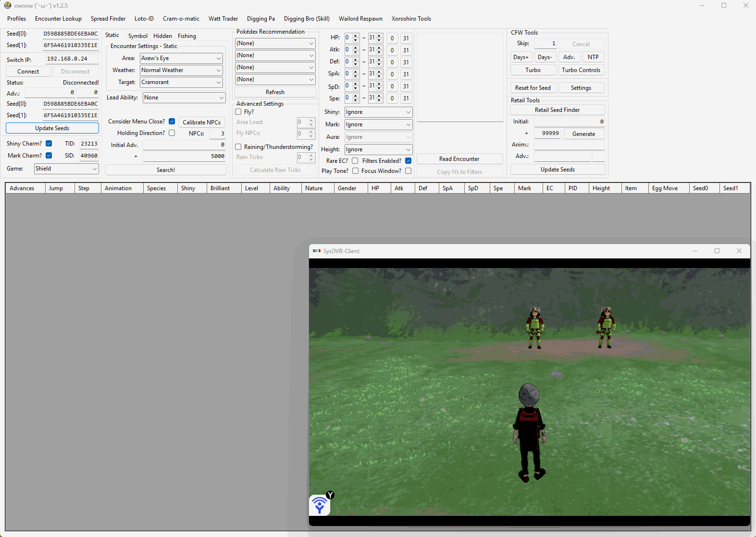Screen dimensions: 756x537
Task: Switch to the Symbol tab
Action: 138,36
